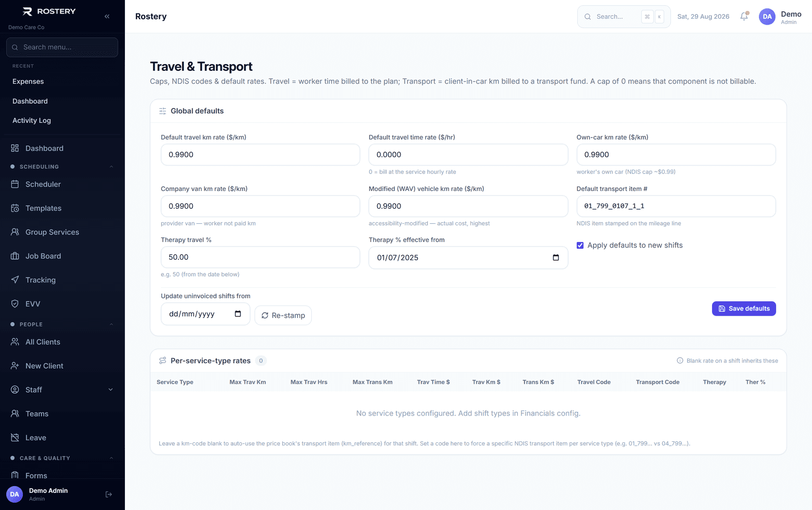Open the notifications bell
The width and height of the screenshot is (812, 510).
[744, 17]
